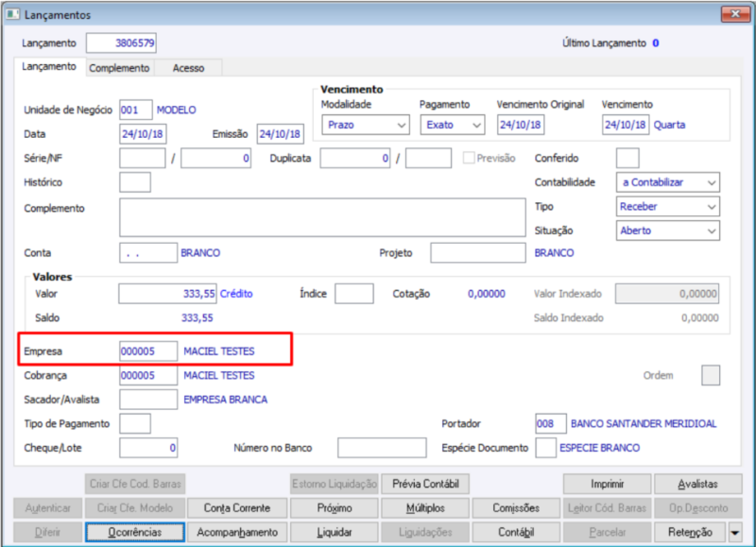The height and width of the screenshot is (547, 756).
Task: Click the Valor field 333,55
Action: [x=168, y=294]
